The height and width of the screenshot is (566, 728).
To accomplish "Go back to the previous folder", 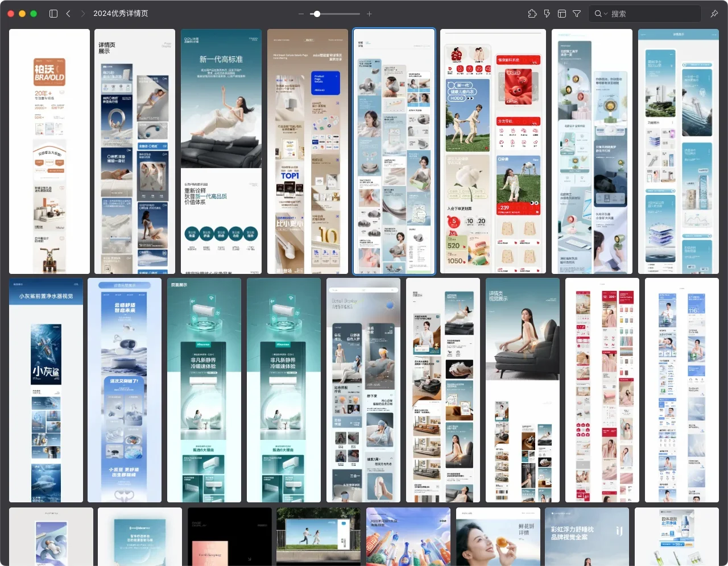I will click(x=68, y=14).
